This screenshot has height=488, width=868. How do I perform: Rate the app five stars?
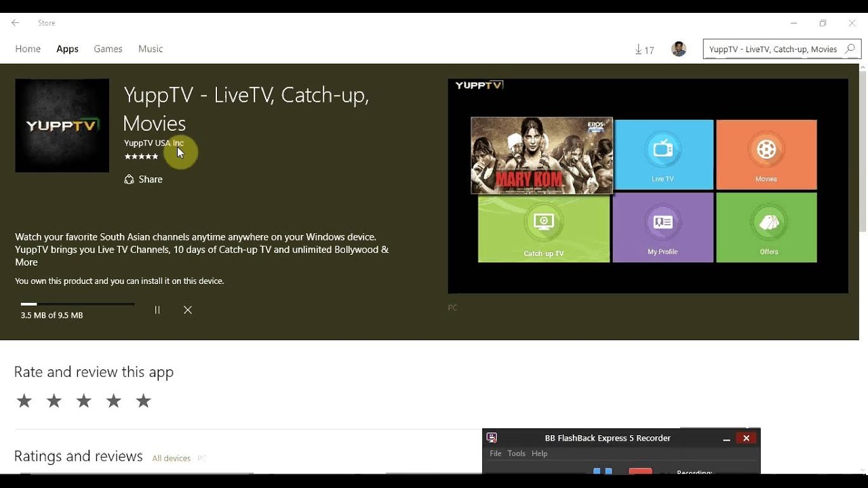point(144,401)
